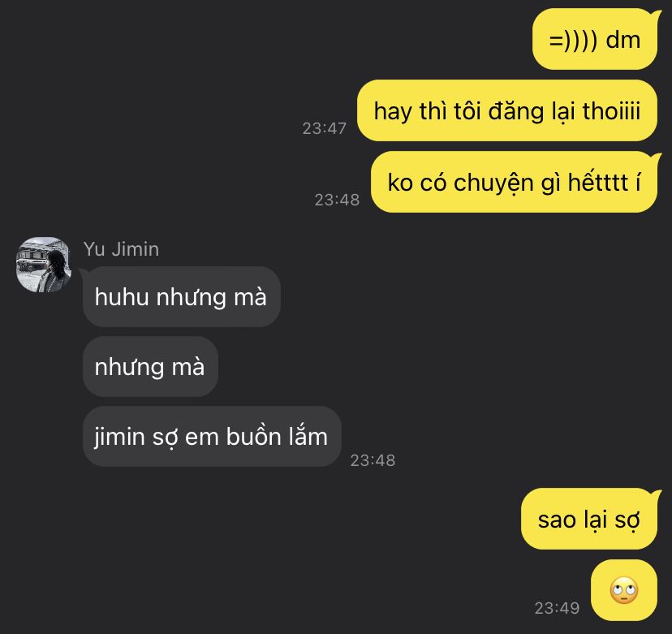Click the 23:49 timestamp
Image resolution: width=672 pixels, height=634 pixels.
pos(557,608)
